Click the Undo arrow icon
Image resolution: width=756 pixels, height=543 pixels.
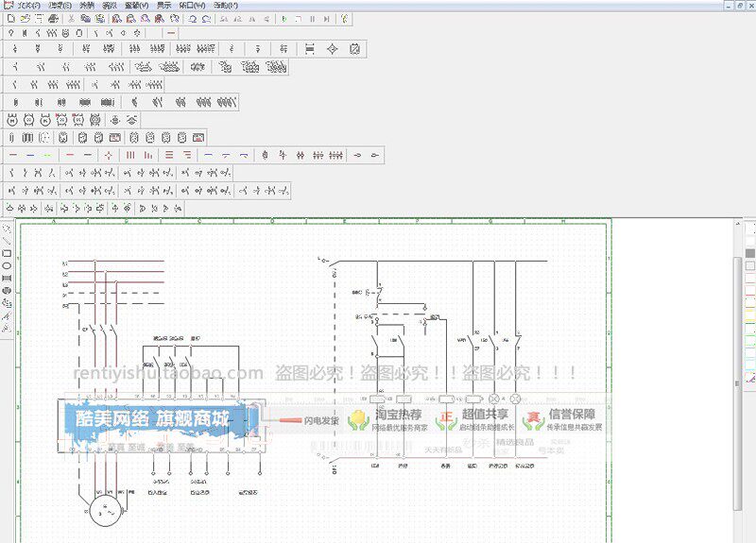click(x=193, y=19)
